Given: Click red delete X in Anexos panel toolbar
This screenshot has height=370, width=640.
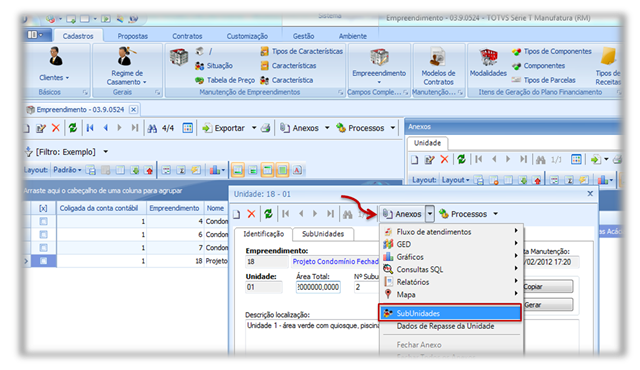Looking at the screenshot, I should pos(444,160).
